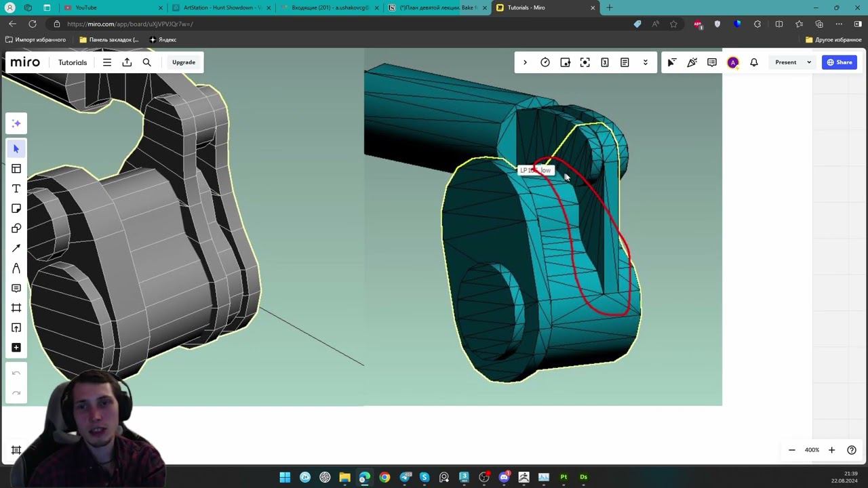
Task: Open Miro AI sparkle tool
Action: click(x=16, y=123)
